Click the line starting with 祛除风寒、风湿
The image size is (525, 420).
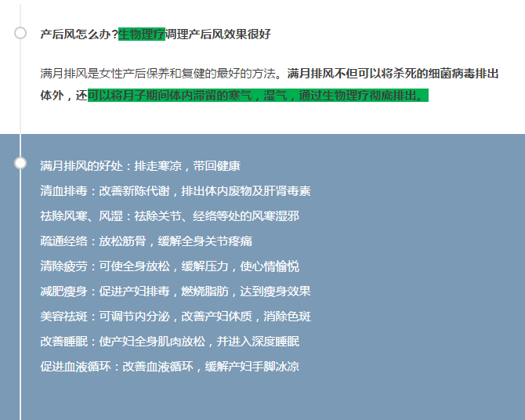[x=170, y=216]
